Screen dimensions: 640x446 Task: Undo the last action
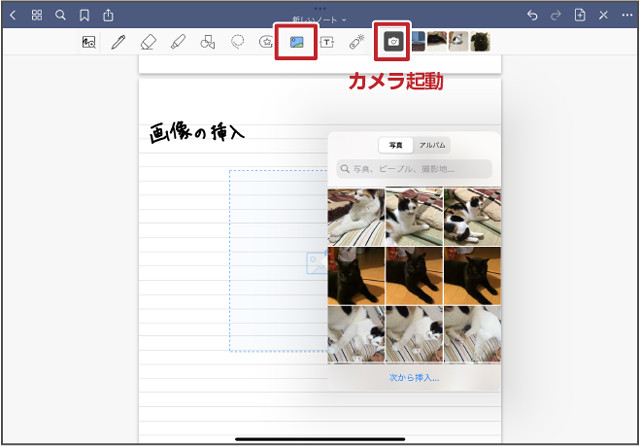click(x=532, y=15)
